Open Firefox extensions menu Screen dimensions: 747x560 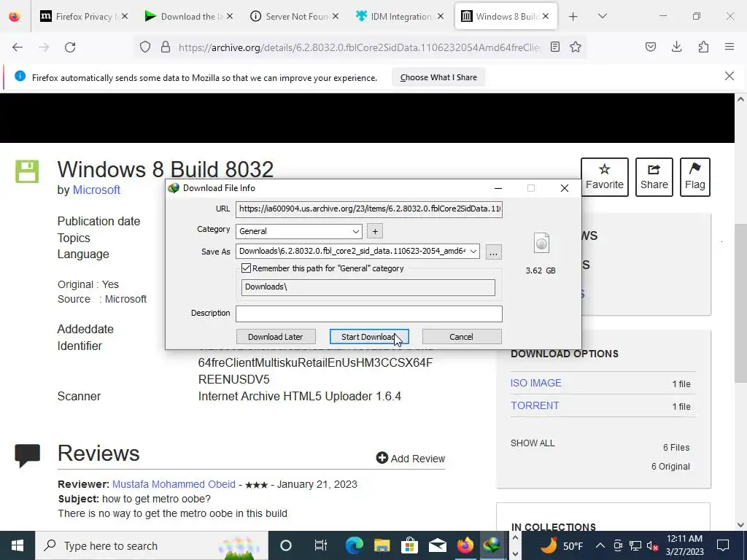tap(703, 47)
